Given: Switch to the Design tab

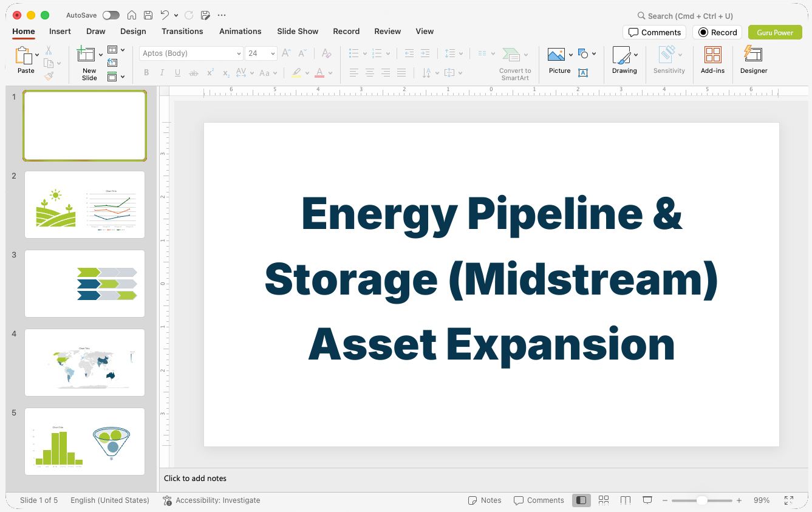Looking at the screenshot, I should [x=133, y=32].
